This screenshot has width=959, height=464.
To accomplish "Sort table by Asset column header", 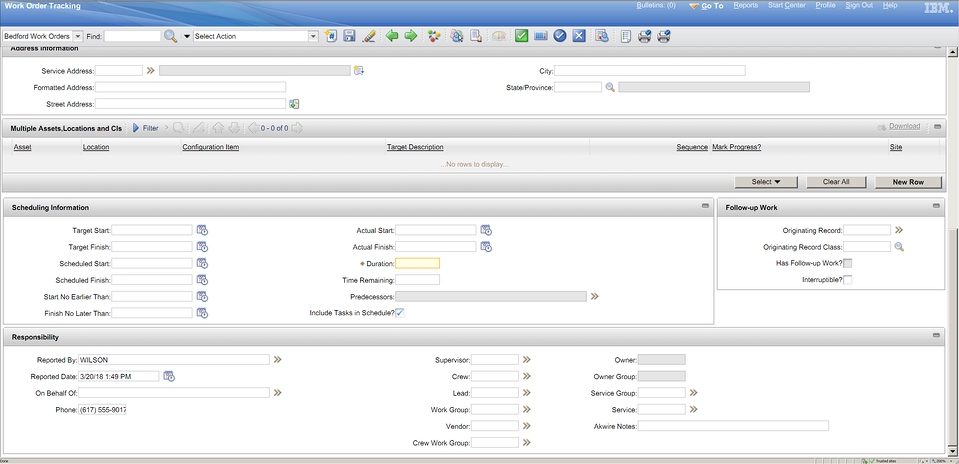I will pyautogui.click(x=22, y=147).
